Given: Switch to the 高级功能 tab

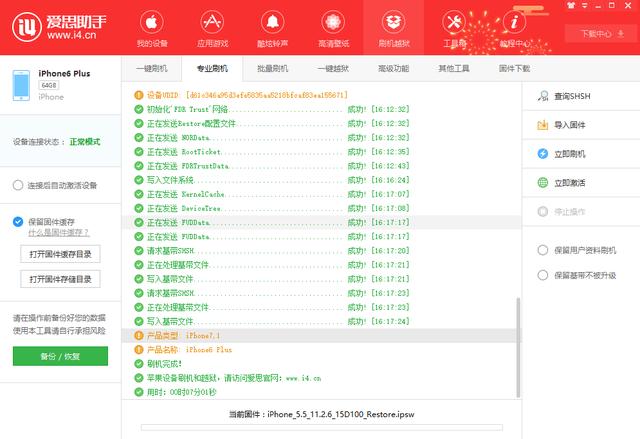Looking at the screenshot, I should (x=393, y=69).
